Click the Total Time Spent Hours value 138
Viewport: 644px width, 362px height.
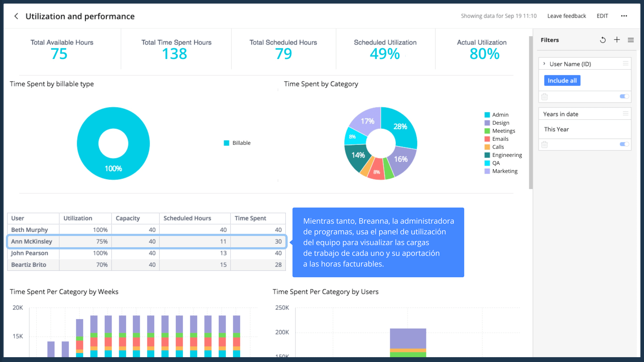pyautogui.click(x=175, y=54)
